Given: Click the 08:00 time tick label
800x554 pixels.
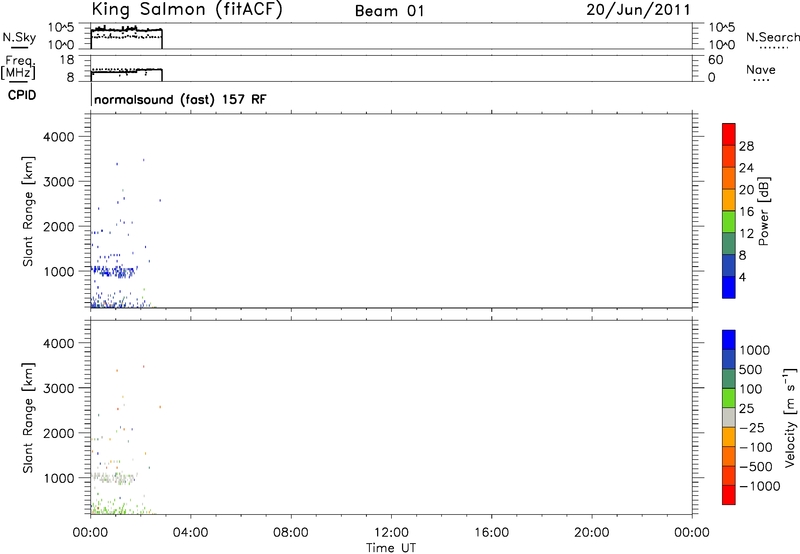Looking at the screenshot, I should (x=291, y=533).
